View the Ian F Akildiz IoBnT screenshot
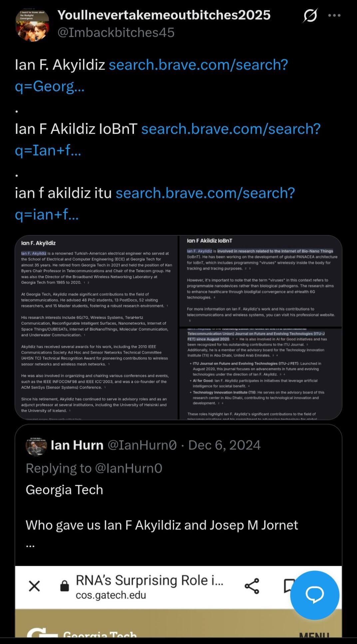357x644 pixels. pyautogui.click(x=261, y=281)
